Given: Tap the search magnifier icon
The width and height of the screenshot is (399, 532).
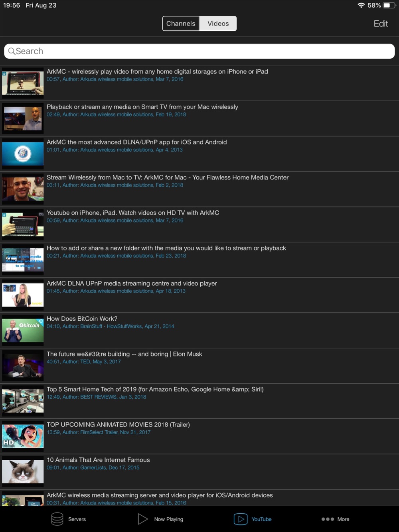Looking at the screenshot, I should coord(12,51).
